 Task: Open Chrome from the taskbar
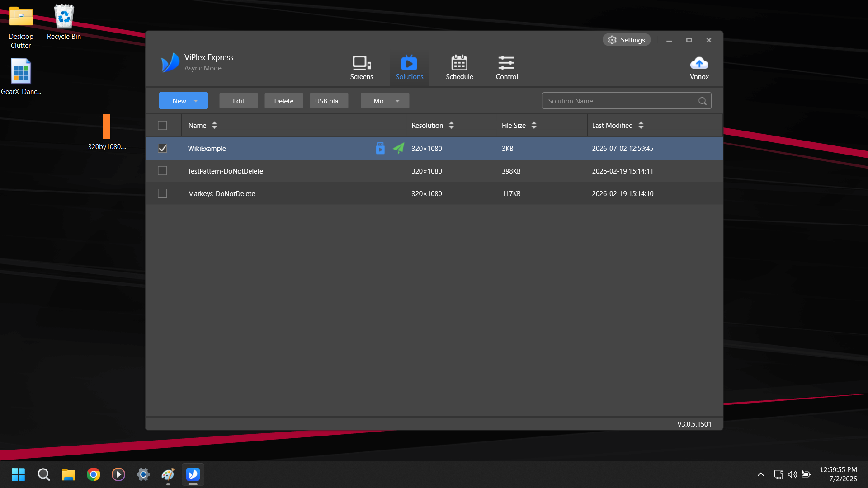coord(94,474)
